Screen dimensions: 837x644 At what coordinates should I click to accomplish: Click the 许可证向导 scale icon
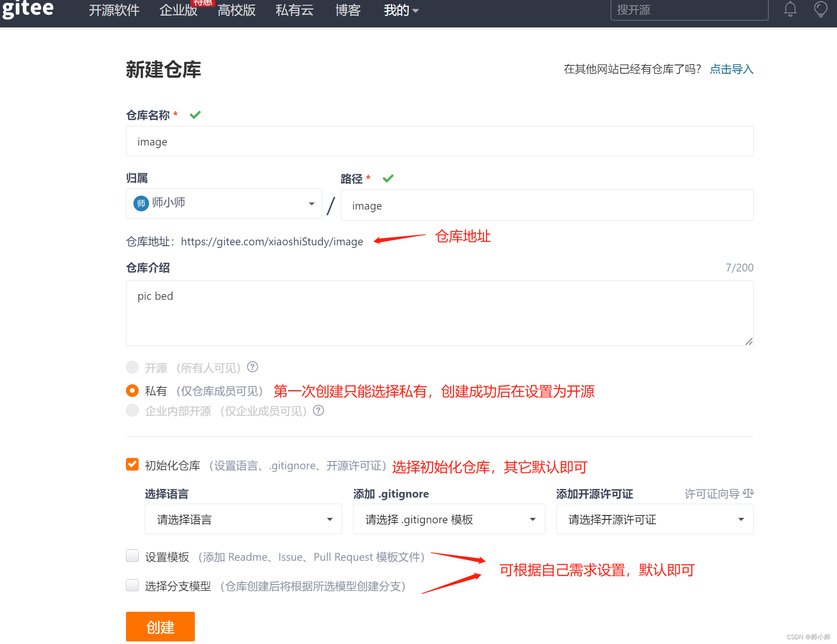click(x=748, y=493)
